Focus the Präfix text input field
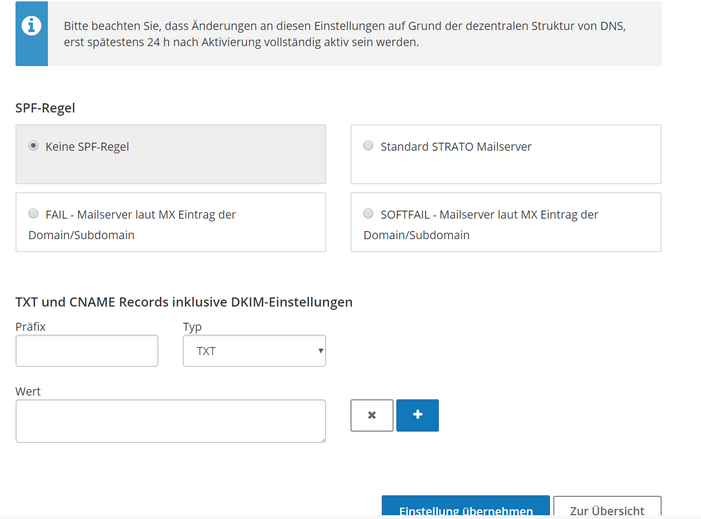 [87, 351]
